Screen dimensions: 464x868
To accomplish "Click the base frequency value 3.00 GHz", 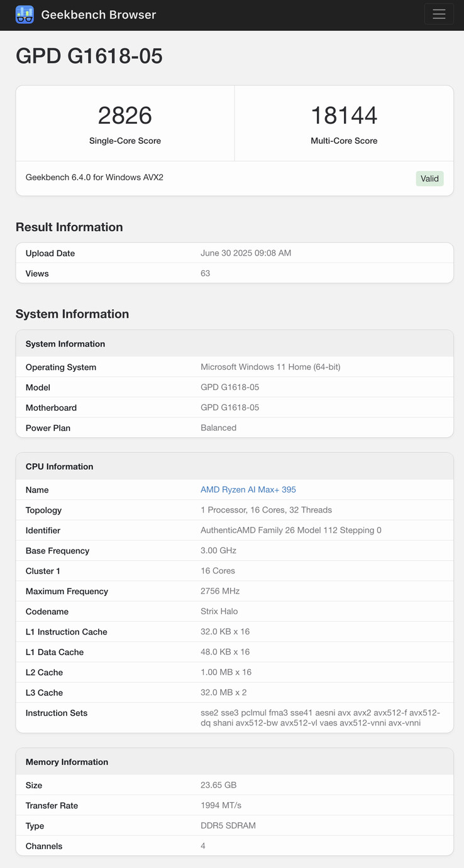I will [219, 550].
